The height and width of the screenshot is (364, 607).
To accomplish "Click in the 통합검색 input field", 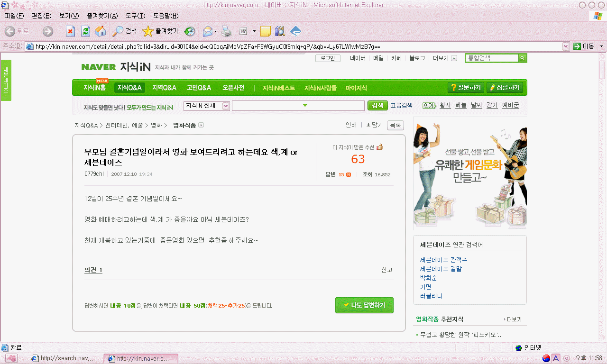I will coord(492,58).
